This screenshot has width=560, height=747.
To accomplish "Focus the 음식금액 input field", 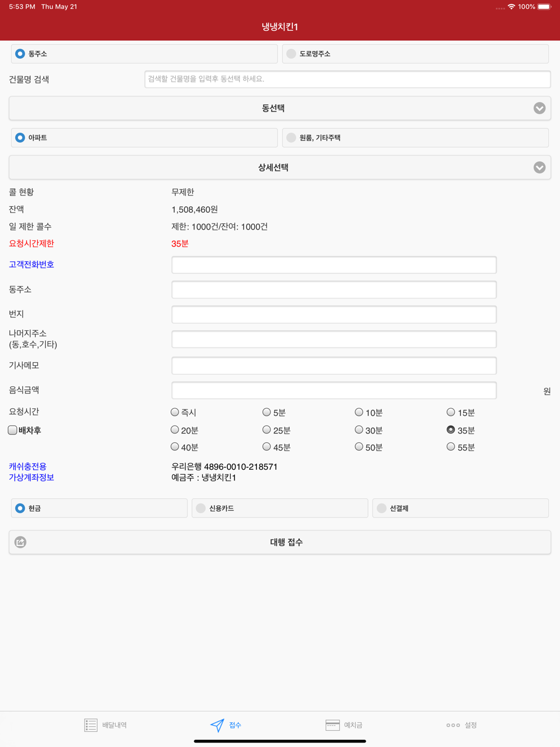I will tap(334, 390).
